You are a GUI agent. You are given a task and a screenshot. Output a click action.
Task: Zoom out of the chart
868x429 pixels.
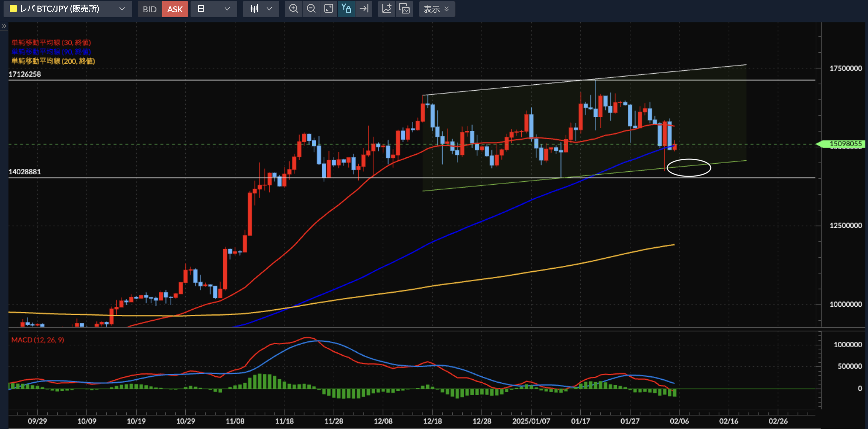[x=311, y=9]
